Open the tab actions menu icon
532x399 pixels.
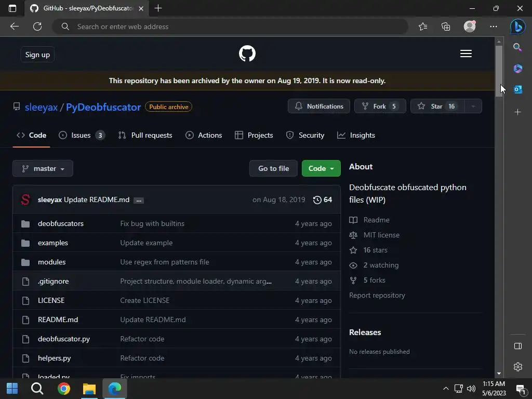[x=12, y=8]
